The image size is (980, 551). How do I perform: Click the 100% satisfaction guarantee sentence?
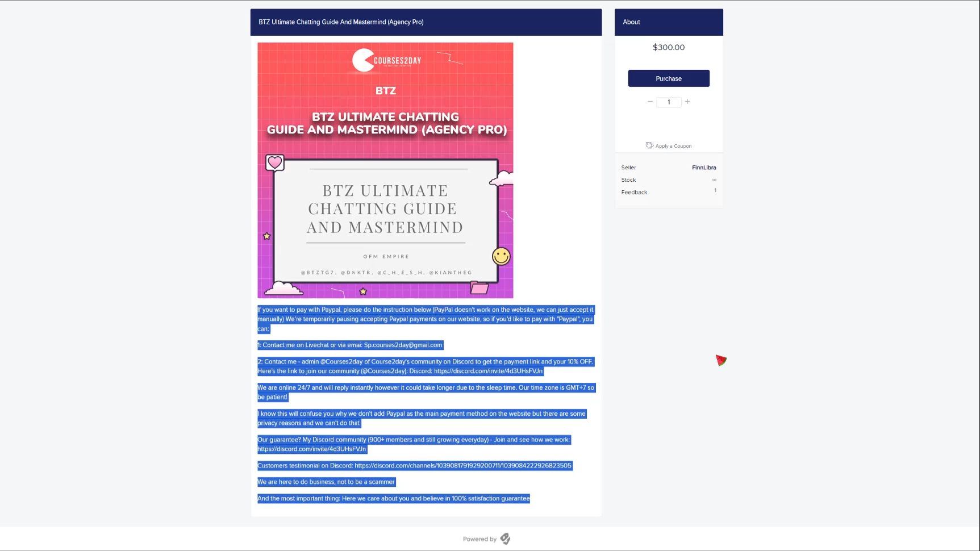point(394,499)
